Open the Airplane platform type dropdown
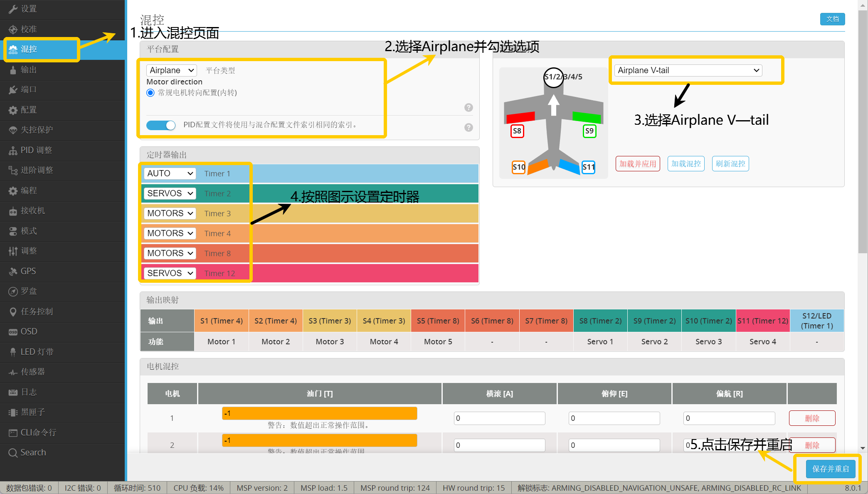The width and height of the screenshot is (868, 494). point(171,70)
